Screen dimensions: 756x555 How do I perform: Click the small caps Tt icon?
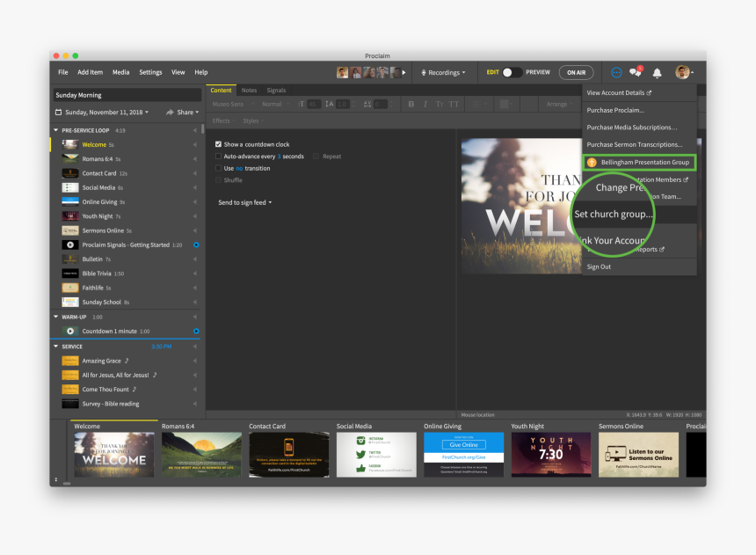pos(440,104)
